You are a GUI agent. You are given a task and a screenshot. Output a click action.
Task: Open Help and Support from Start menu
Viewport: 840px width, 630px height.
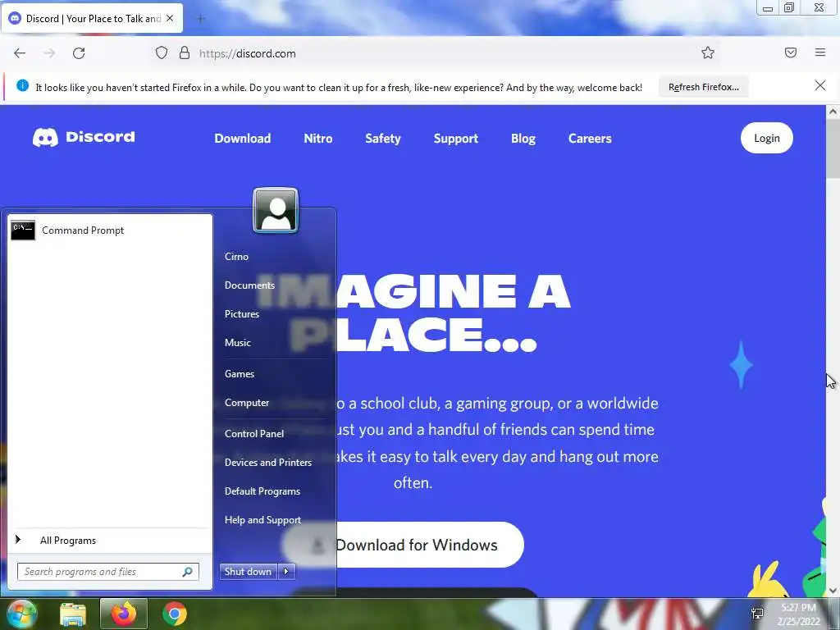tap(262, 520)
